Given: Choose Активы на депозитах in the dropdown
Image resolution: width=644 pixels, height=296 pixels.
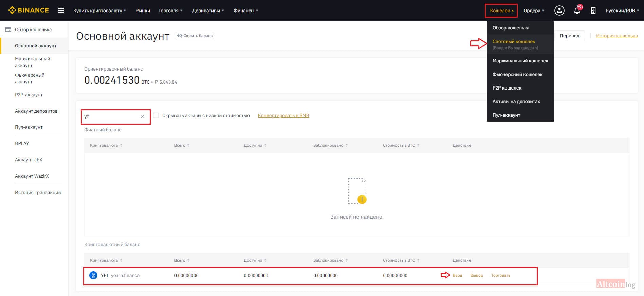Looking at the screenshot, I should (x=520, y=101).
